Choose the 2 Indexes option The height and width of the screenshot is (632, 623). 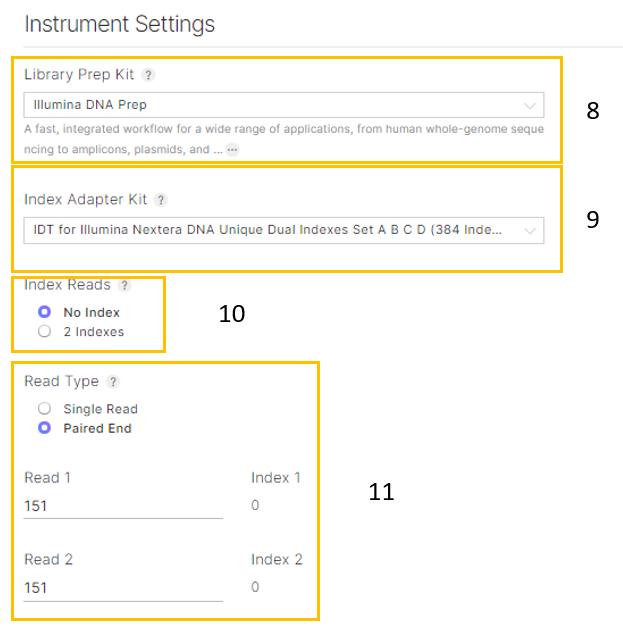[44, 332]
